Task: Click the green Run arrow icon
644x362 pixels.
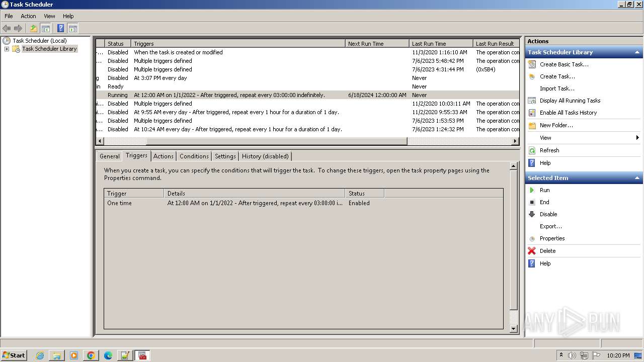Action: (x=532, y=190)
